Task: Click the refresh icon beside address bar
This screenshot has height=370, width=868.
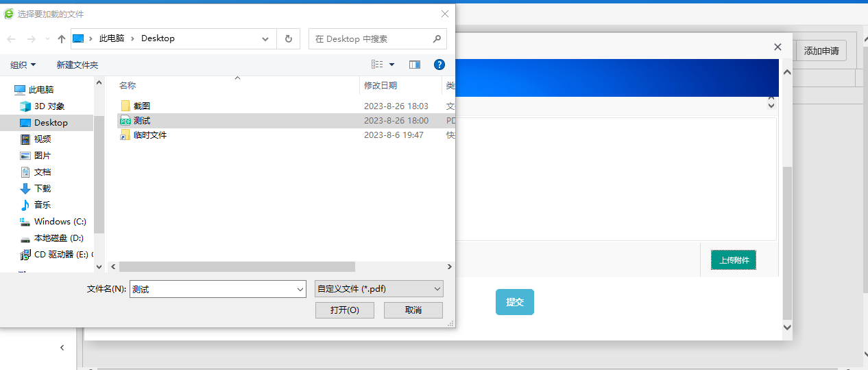Action: [x=288, y=39]
